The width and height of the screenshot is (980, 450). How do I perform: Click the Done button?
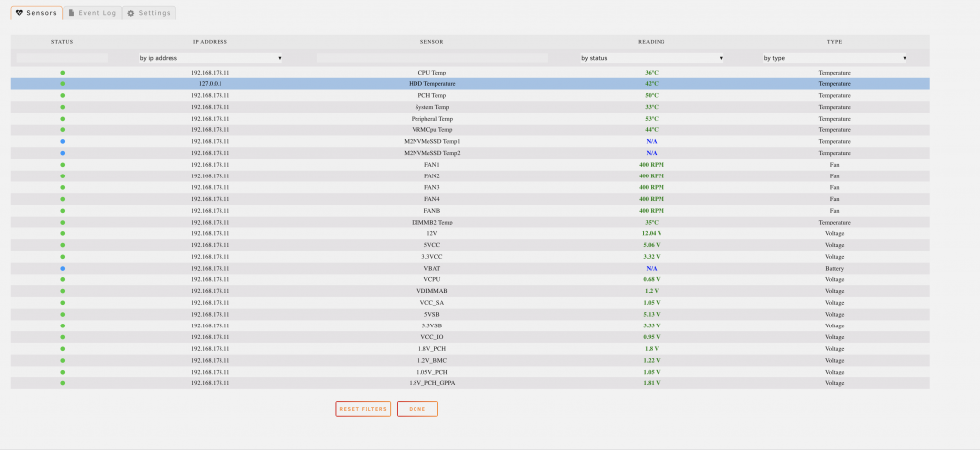click(x=416, y=409)
